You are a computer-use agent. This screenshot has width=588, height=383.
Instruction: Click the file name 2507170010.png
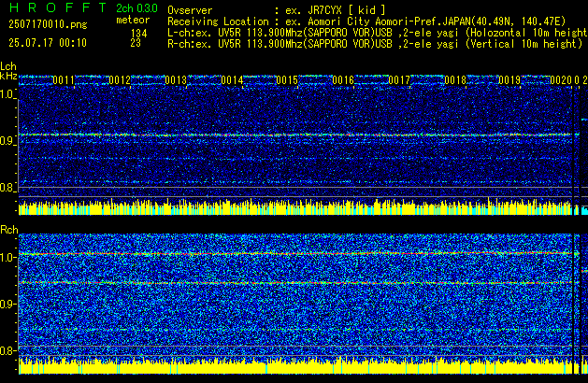click(48, 24)
